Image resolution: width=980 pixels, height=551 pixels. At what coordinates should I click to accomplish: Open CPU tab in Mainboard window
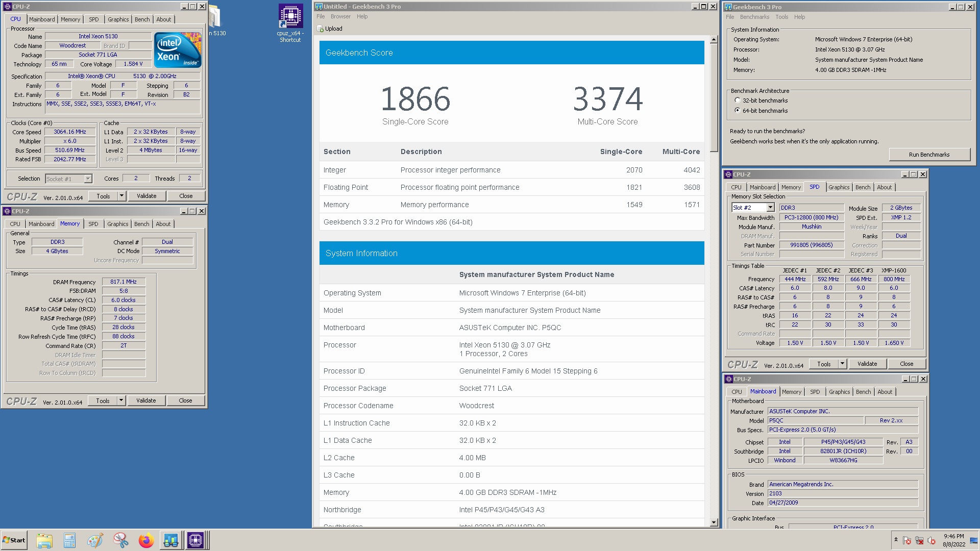[737, 392]
